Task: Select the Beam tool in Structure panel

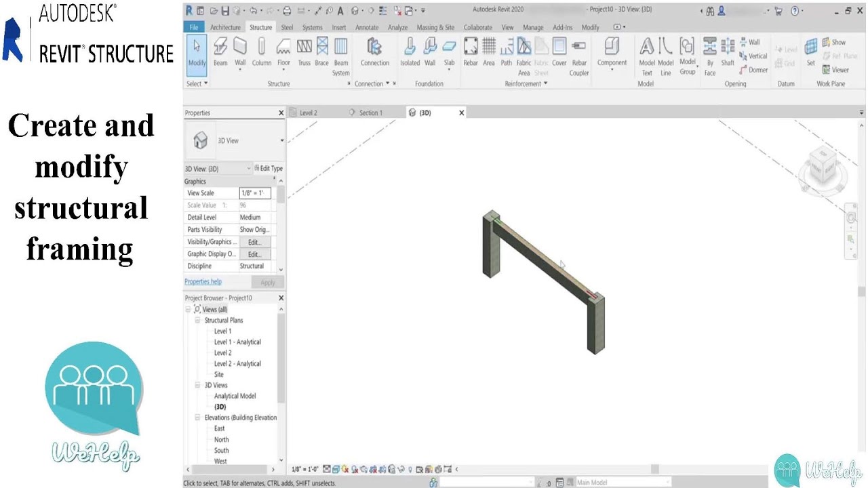Action: pos(220,52)
